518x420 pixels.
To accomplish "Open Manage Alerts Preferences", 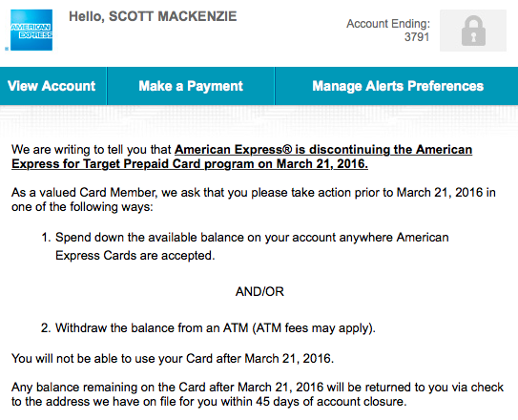I will tap(398, 86).
